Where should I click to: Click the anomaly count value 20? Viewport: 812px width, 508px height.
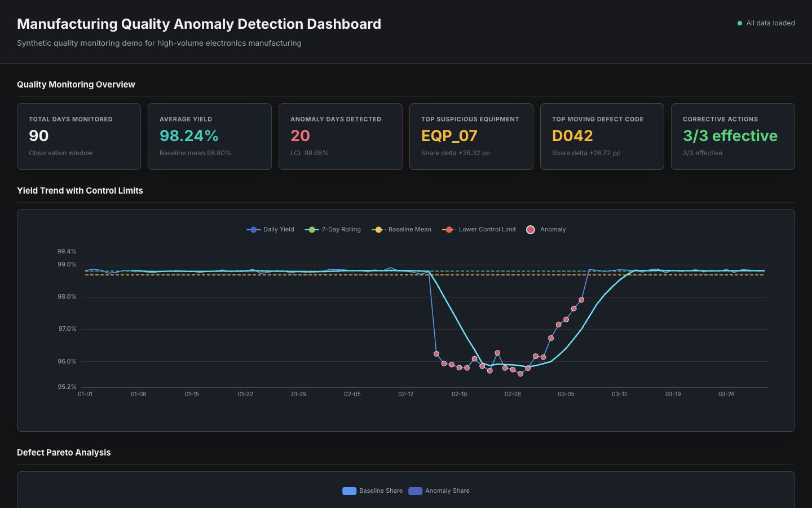click(300, 136)
